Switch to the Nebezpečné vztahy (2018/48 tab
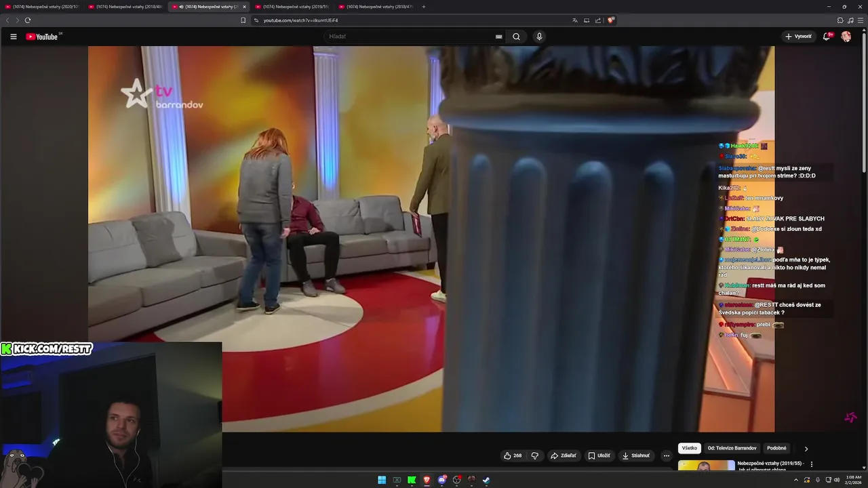The height and width of the screenshot is (488, 868). 126,7
